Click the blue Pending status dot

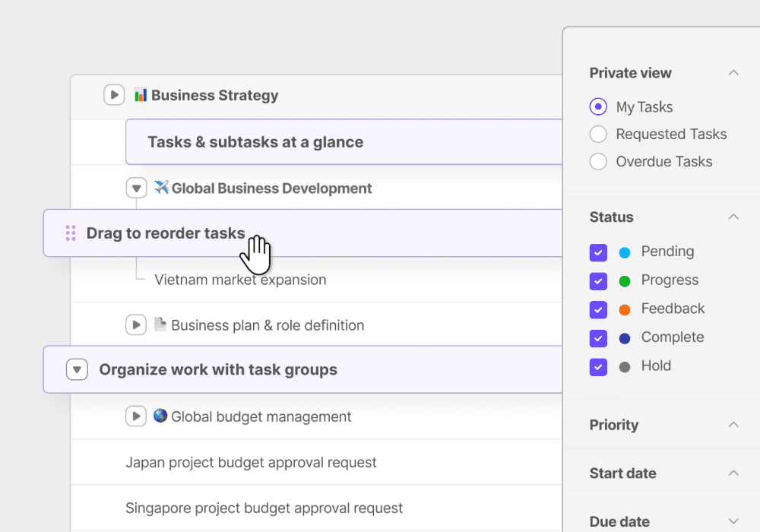[625, 252]
